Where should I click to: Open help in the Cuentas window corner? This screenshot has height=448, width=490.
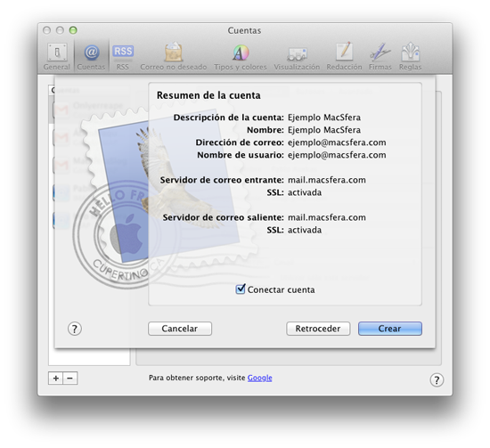click(437, 380)
